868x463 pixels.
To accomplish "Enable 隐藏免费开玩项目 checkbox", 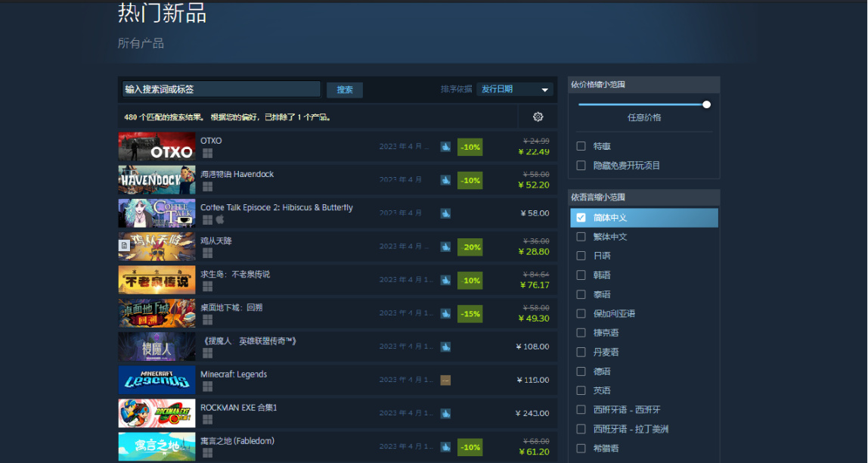I will click(581, 166).
